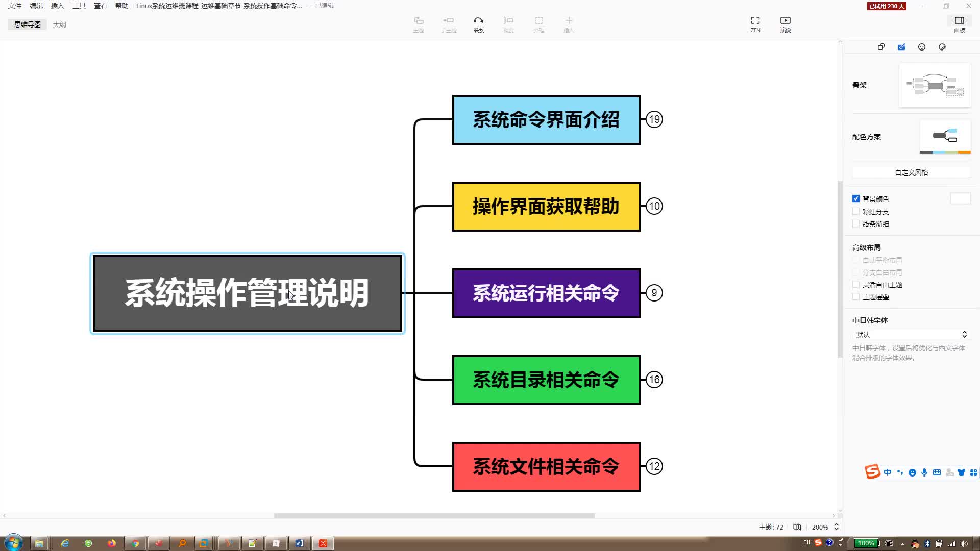Uncheck the 背景颜色 checkbox
The width and height of the screenshot is (980, 551).
[x=856, y=198]
